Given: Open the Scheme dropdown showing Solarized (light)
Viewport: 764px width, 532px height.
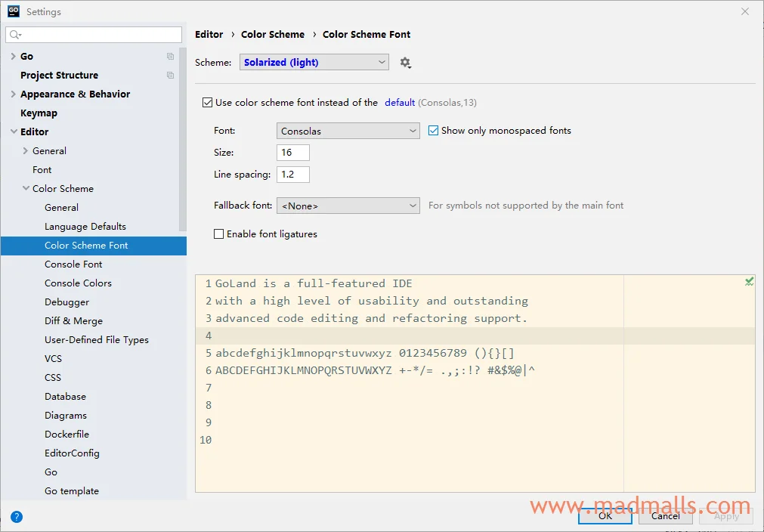Looking at the screenshot, I should point(314,63).
